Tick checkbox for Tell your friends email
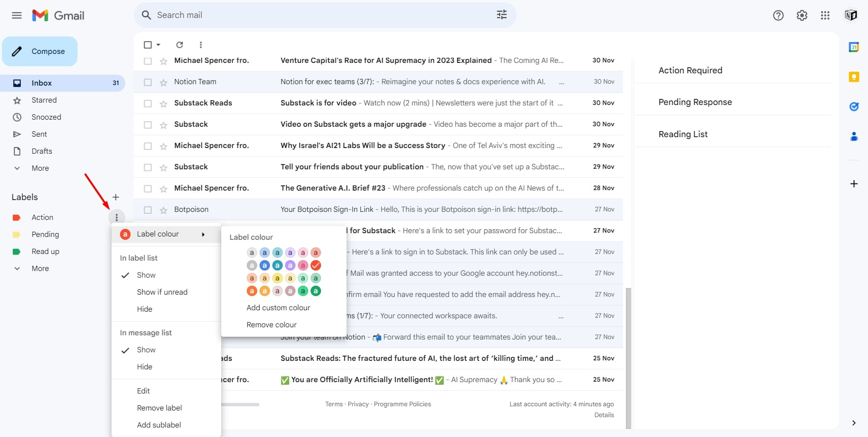The image size is (868, 437). coord(148,167)
